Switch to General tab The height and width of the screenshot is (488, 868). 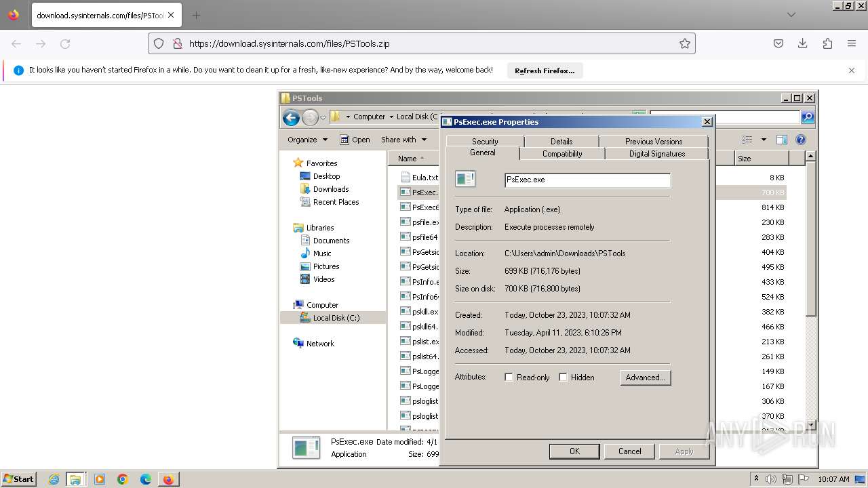[x=483, y=153]
